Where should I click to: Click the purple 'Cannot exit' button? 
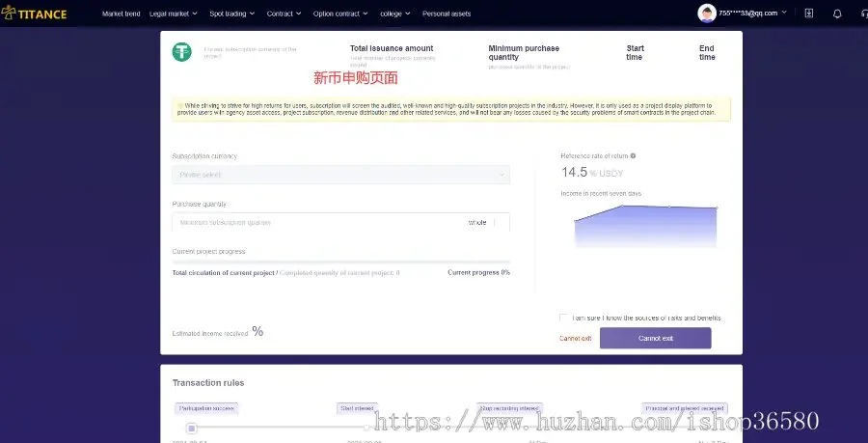pos(656,339)
